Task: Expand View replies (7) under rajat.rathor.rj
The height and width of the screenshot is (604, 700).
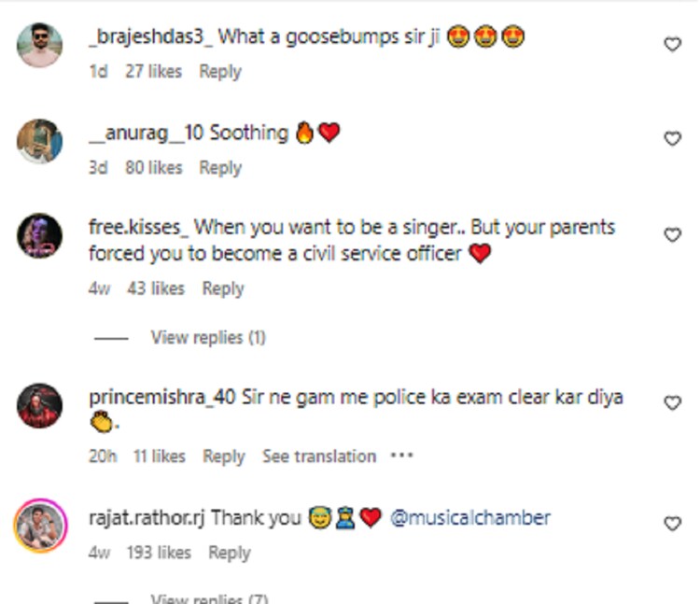Action: point(209,598)
